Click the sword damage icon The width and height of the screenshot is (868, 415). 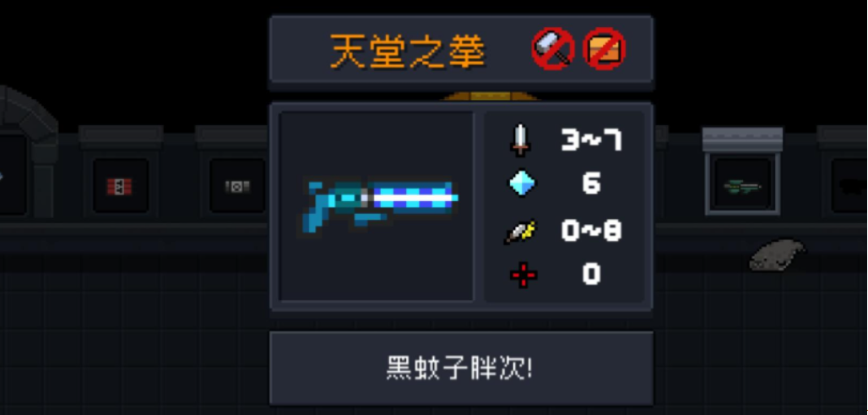522,139
